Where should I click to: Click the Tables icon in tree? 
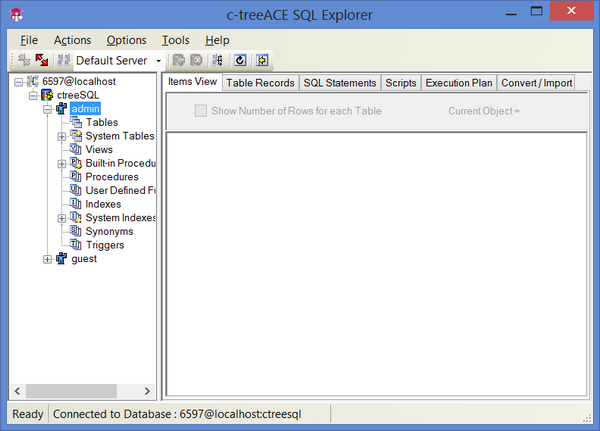[x=76, y=123]
